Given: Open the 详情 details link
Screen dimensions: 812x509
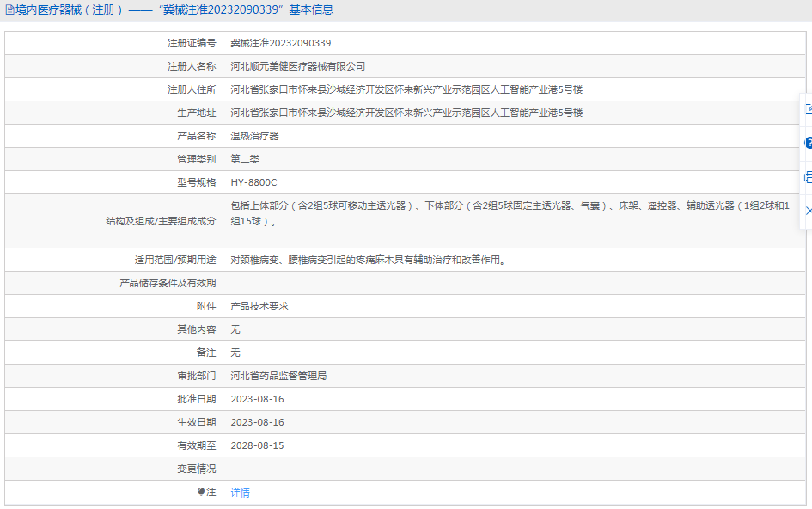Looking at the screenshot, I should [x=240, y=493].
